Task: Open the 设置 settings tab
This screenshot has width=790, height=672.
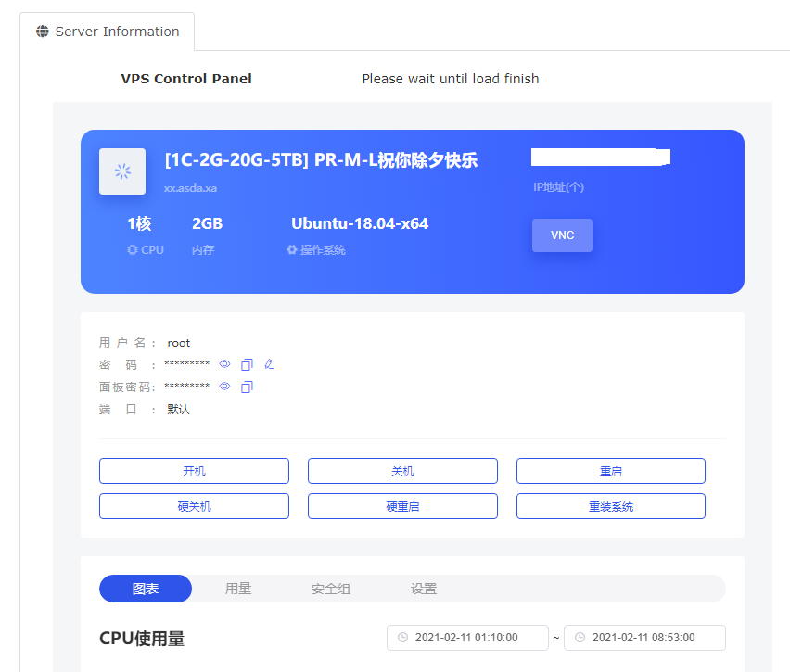Action: [423, 589]
